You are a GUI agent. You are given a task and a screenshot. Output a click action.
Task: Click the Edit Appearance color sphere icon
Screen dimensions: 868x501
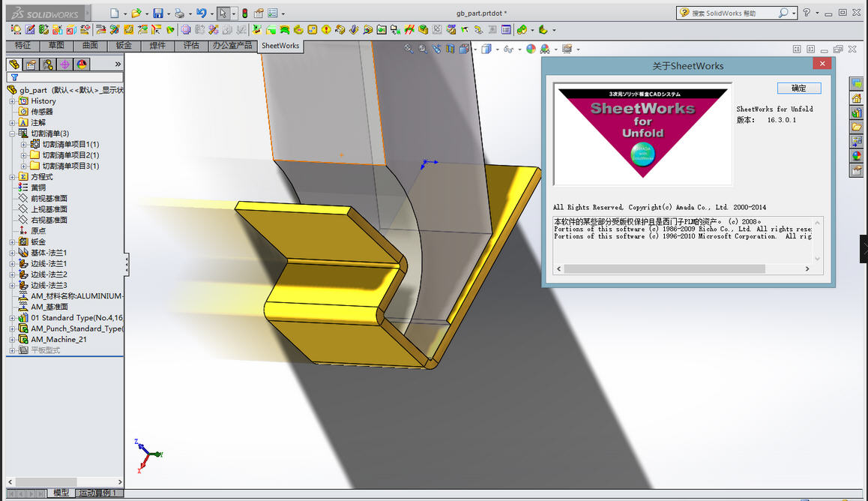[x=531, y=49]
